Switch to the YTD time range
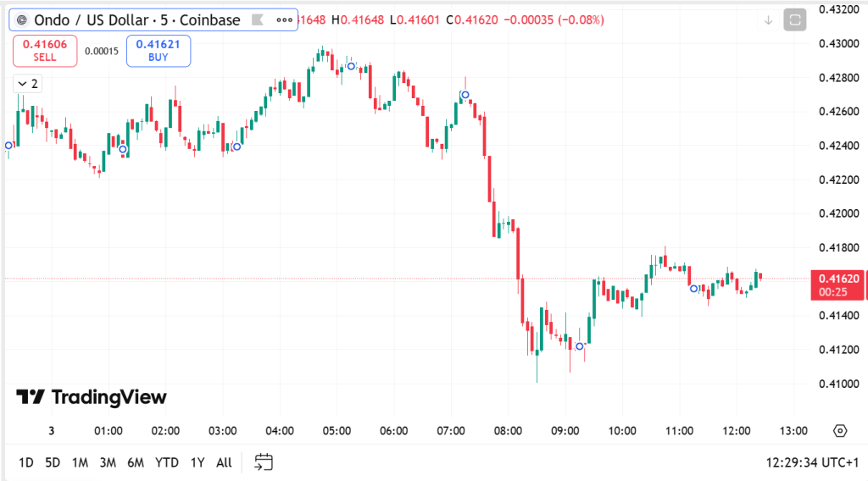868x481 pixels. point(166,462)
